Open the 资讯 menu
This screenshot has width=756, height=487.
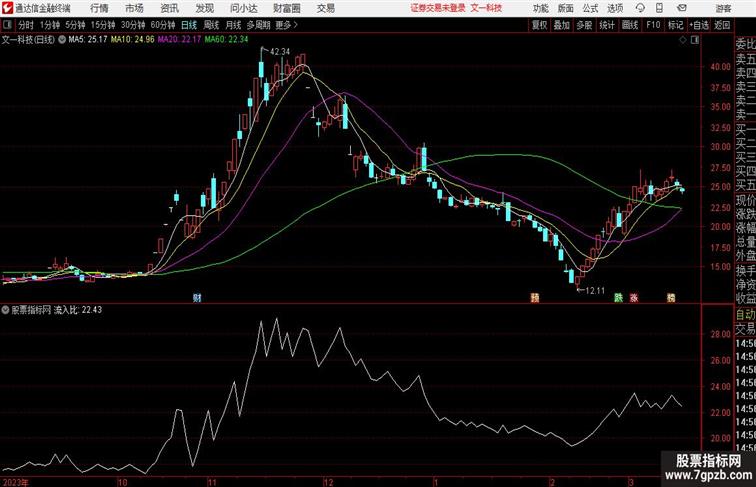(169, 8)
